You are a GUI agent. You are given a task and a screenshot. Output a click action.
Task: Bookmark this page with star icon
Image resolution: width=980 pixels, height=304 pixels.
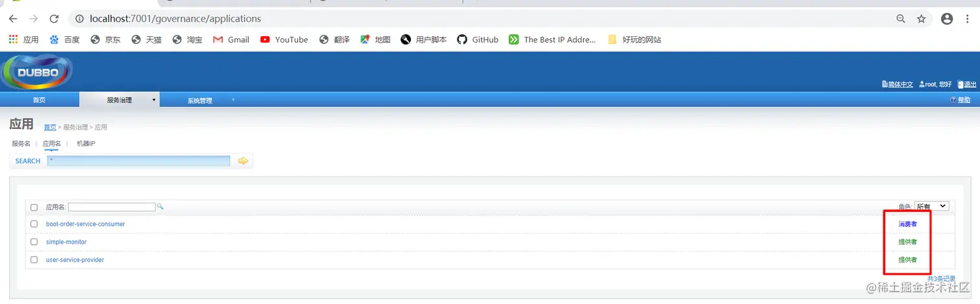pyautogui.click(x=921, y=19)
